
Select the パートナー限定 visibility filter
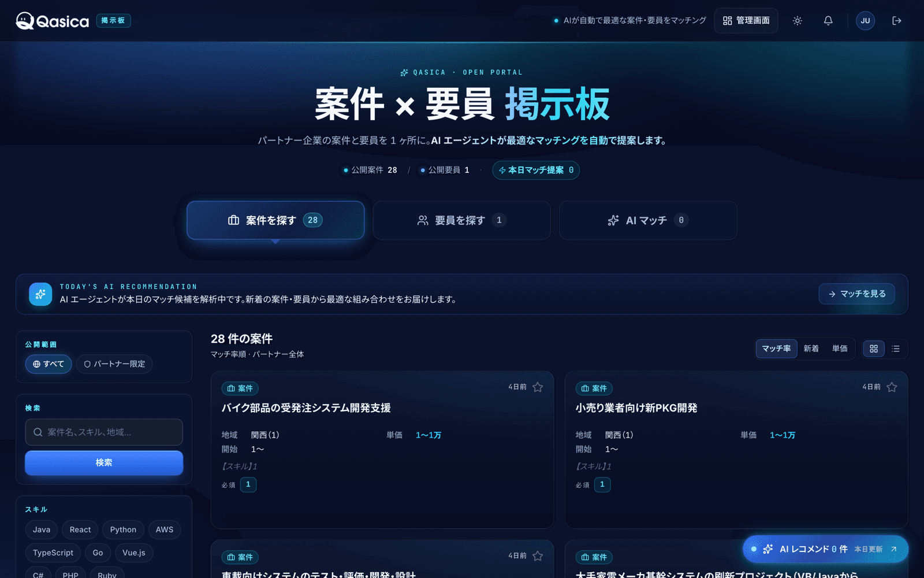point(114,364)
